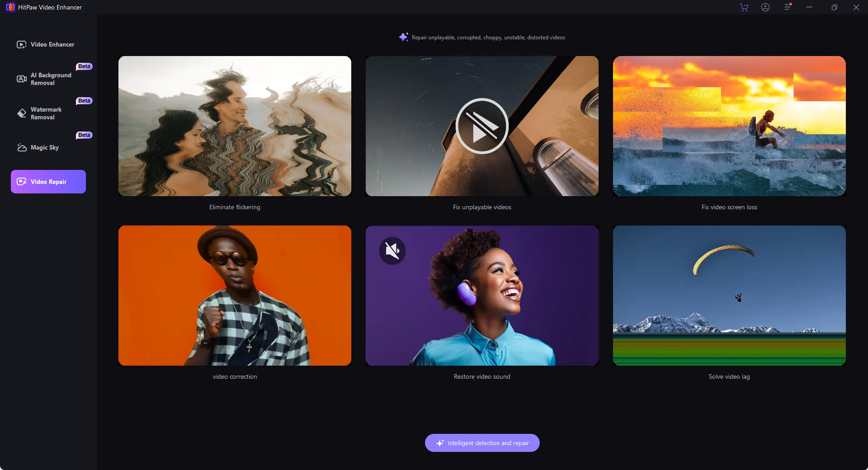Open AI Background Removal section
Screen dimensions: 868x470
(48, 79)
